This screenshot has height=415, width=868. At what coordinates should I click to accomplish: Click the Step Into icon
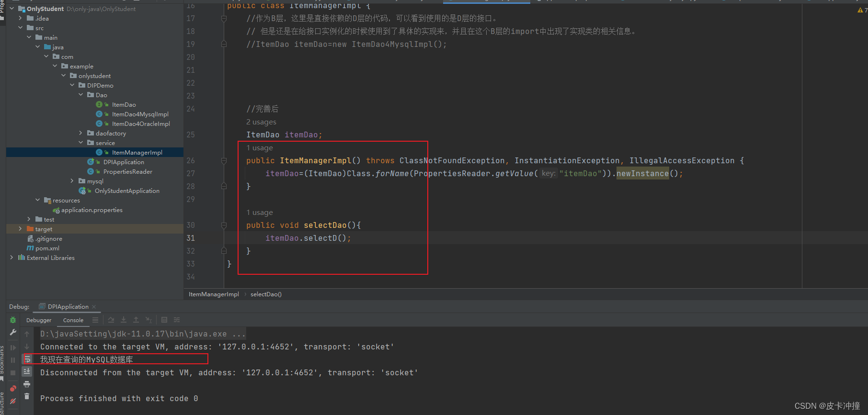pyautogui.click(x=124, y=320)
